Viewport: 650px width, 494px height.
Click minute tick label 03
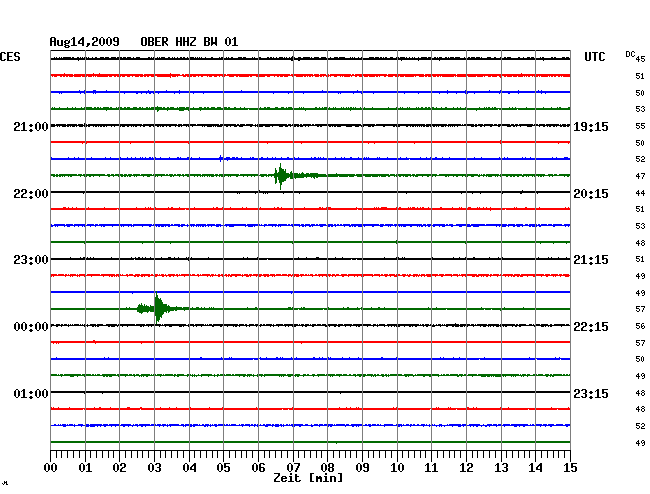[154, 468]
